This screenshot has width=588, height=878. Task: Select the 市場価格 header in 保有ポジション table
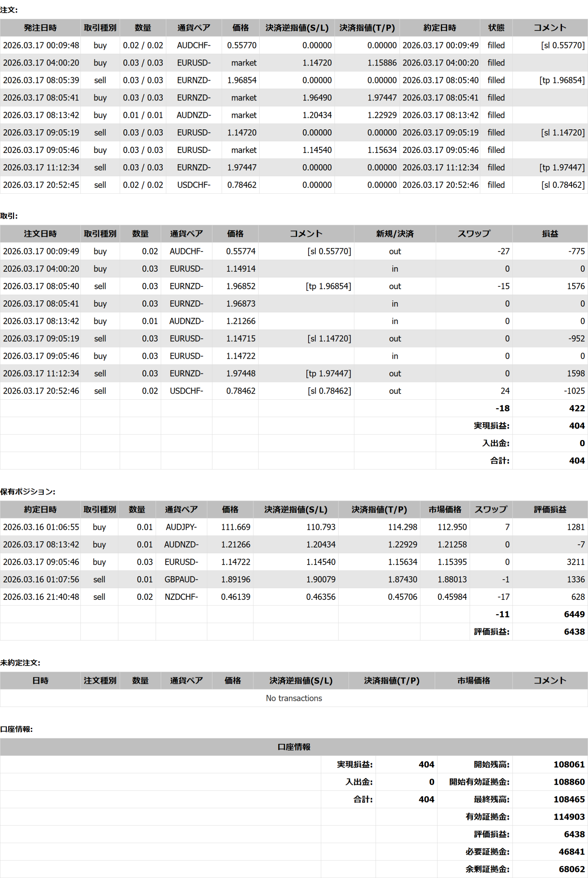[444, 509]
